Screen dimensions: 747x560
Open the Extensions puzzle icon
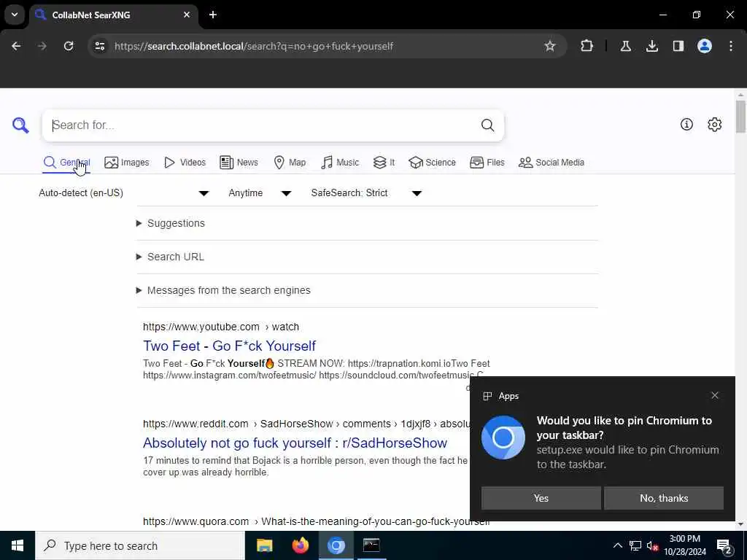587,46
